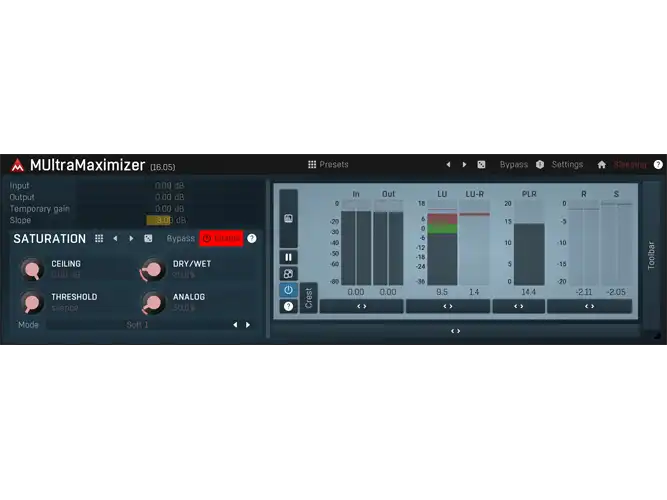Image resolution: width=667 pixels, height=500 pixels.
Task: Open the vertical Toolbar tab
Action: 651,255
